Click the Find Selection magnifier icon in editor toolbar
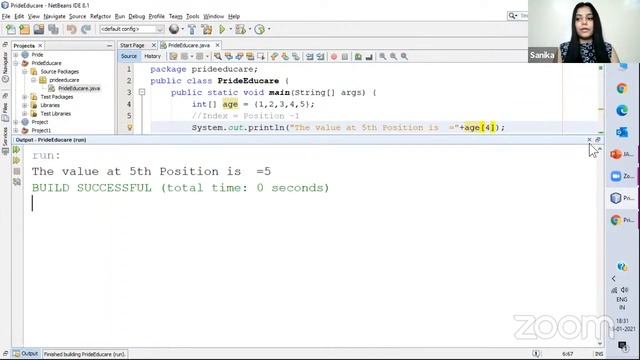The width and height of the screenshot is (640, 360). point(218,57)
